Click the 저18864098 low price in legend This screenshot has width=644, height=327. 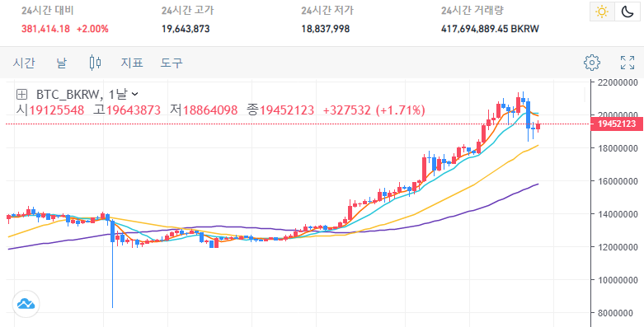tap(204, 110)
